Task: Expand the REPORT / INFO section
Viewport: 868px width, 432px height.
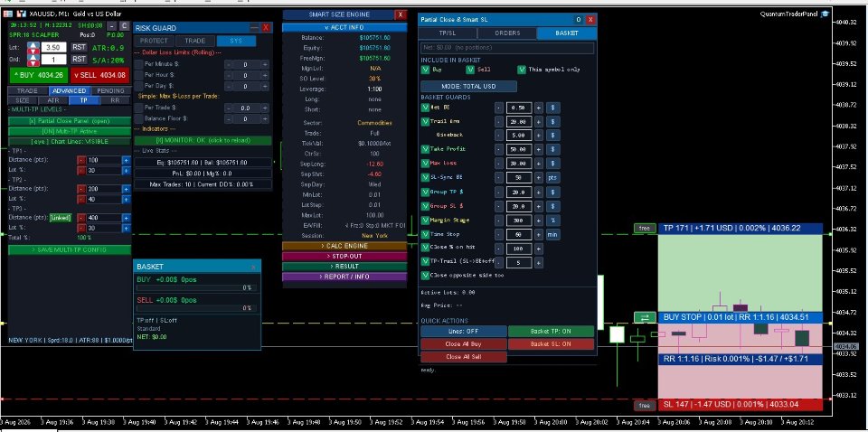Action: click(x=344, y=277)
